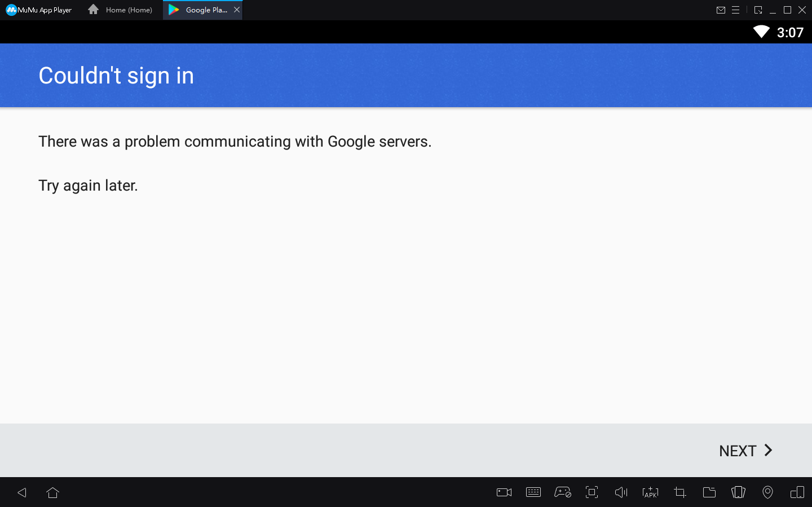This screenshot has width=812, height=507.
Task: Close the Google Play tab
Action: 237,10
